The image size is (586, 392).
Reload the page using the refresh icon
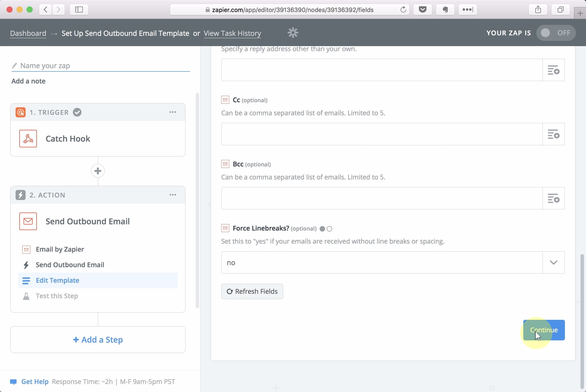pyautogui.click(x=403, y=10)
